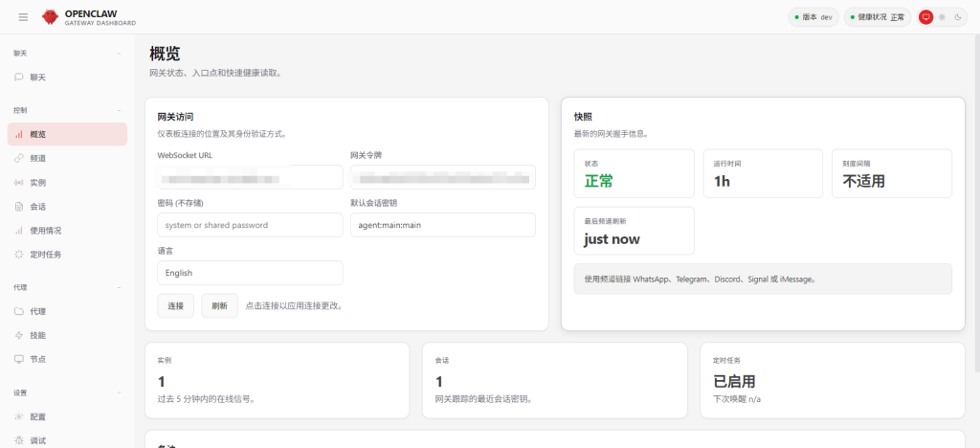Open 频道 page in sidebar

(x=68, y=159)
